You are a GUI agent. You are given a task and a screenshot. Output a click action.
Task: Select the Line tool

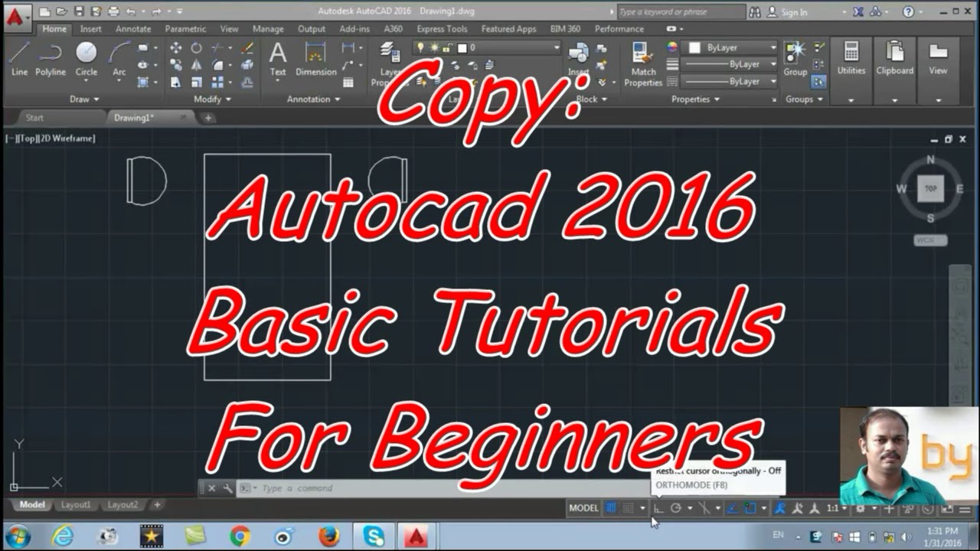pyautogui.click(x=19, y=59)
